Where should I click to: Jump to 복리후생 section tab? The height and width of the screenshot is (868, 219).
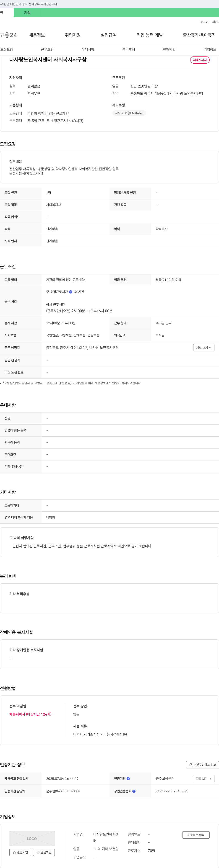(129, 49)
